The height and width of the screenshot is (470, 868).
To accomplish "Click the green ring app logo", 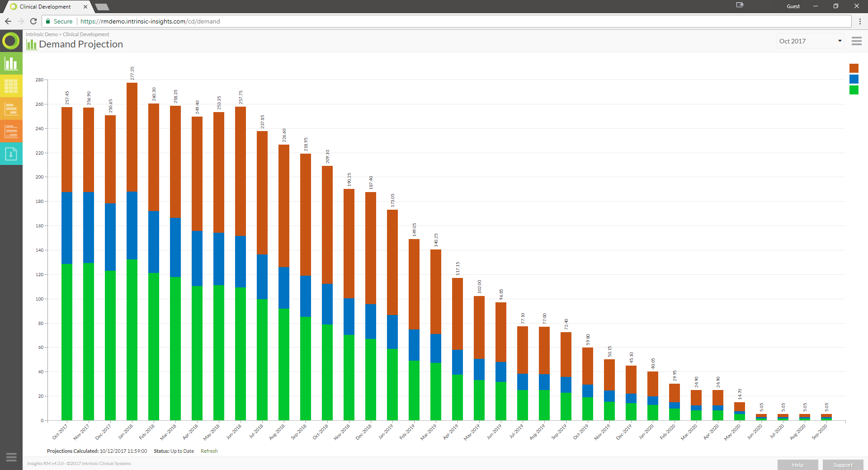I will tap(11, 41).
